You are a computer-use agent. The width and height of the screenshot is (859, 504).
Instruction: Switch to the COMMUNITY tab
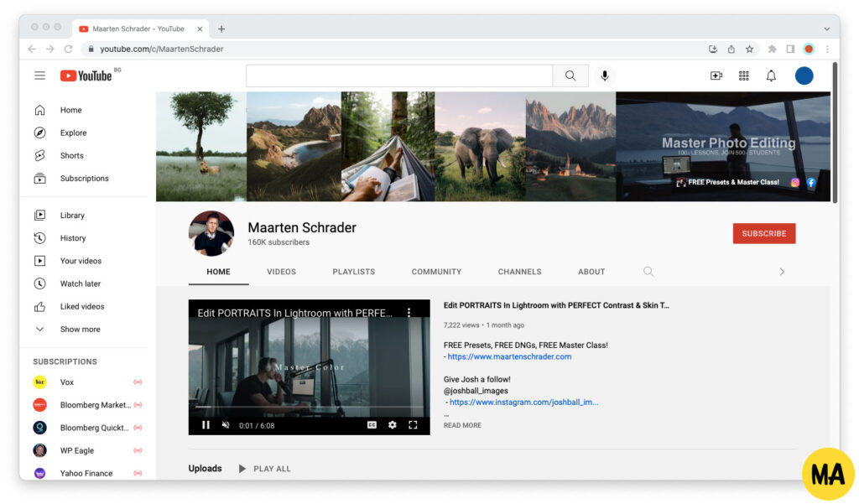coord(436,272)
